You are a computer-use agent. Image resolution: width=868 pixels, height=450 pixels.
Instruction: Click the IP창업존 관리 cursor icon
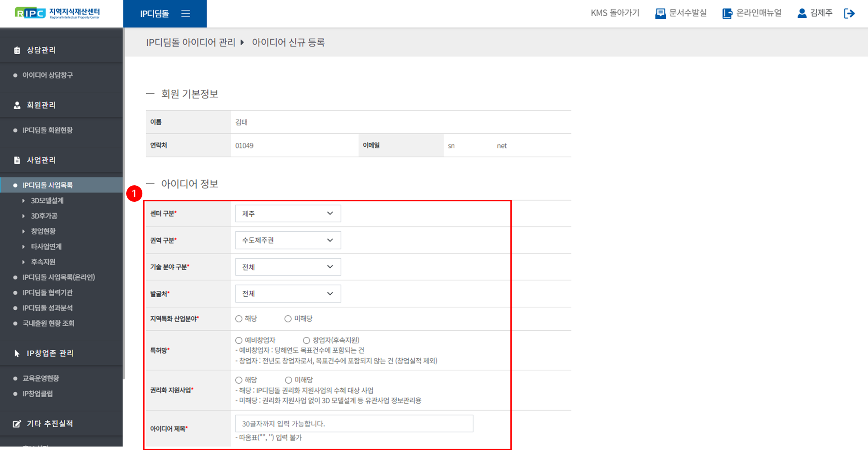click(x=17, y=353)
